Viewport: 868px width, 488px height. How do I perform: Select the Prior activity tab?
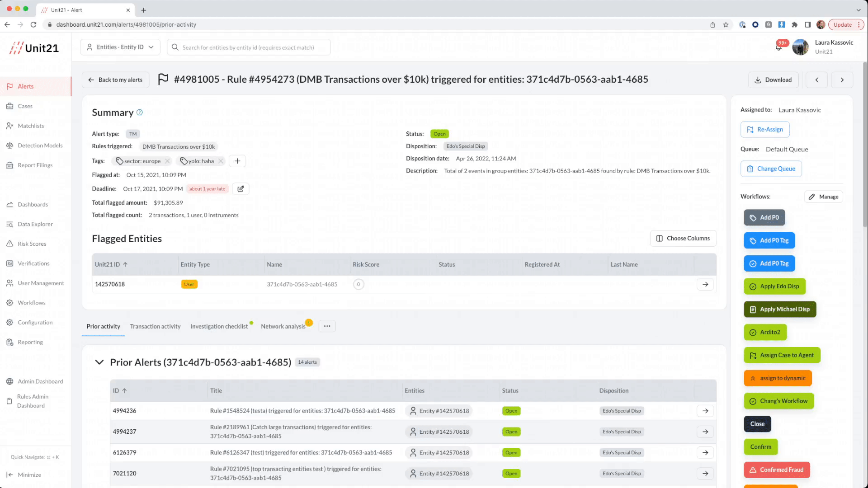[103, 327]
